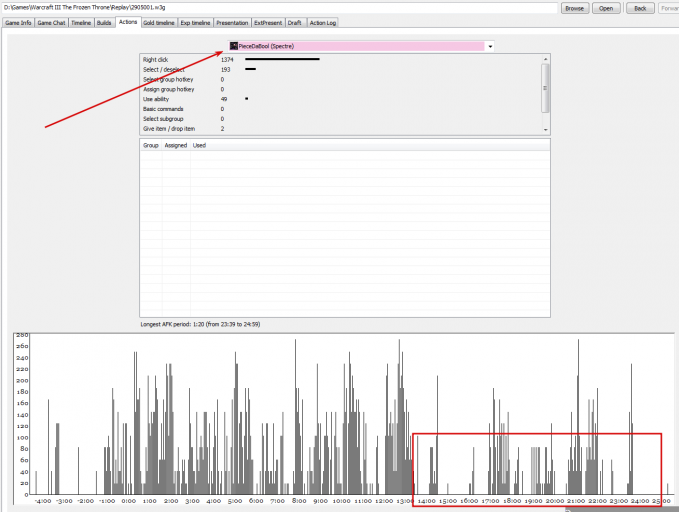
Task: Select the Assign group hotkey row
Action: [340, 89]
